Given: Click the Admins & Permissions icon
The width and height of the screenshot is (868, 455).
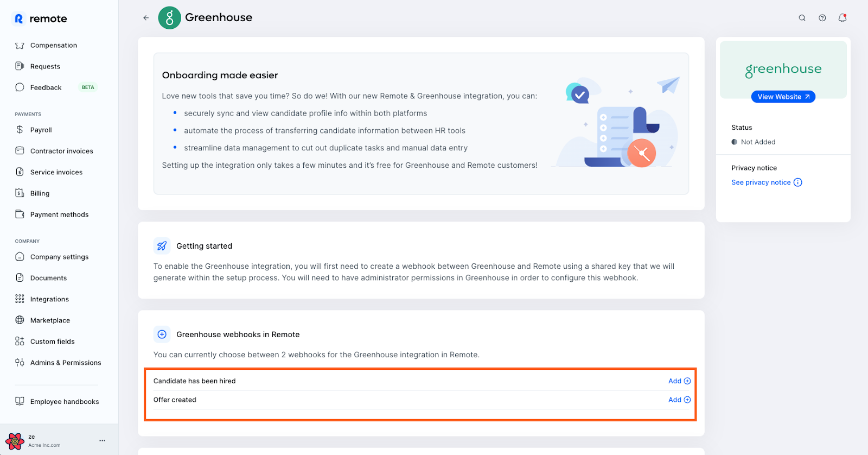Looking at the screenshot, I should (20, 363).
